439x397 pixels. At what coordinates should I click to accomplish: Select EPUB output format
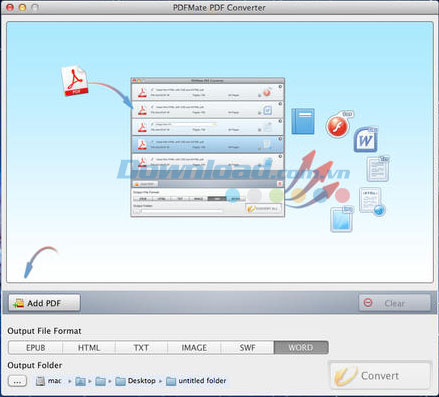point(36,348)
